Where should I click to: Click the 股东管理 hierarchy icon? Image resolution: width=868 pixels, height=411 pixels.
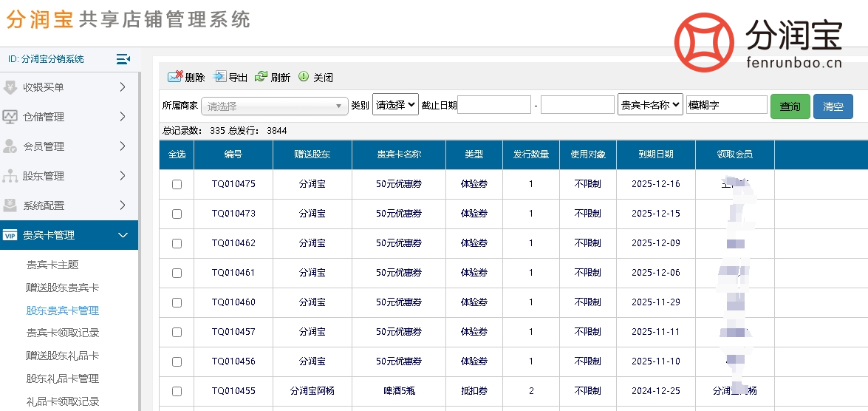(x=10, y=176)
